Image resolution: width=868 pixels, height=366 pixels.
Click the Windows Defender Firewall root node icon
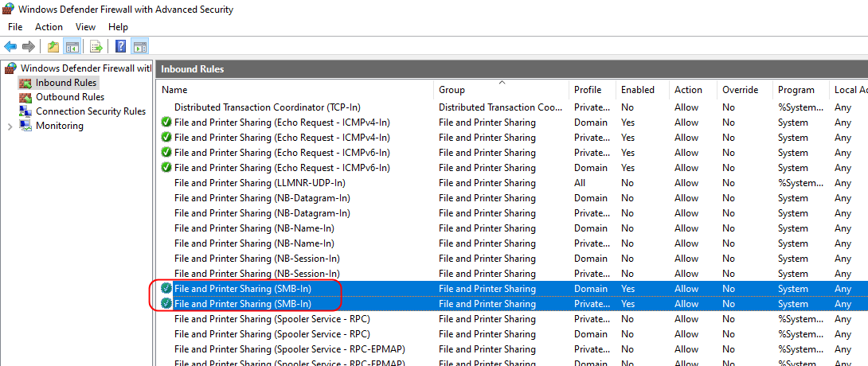10,68
